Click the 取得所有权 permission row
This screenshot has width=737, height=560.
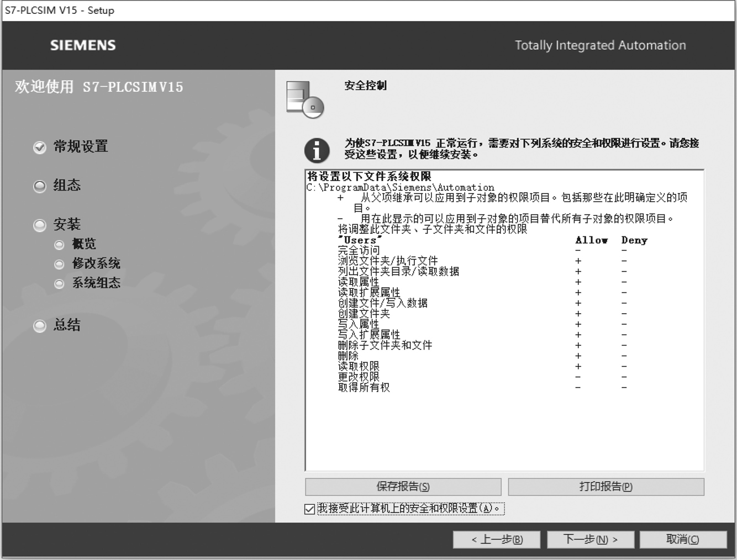point(482,387)
